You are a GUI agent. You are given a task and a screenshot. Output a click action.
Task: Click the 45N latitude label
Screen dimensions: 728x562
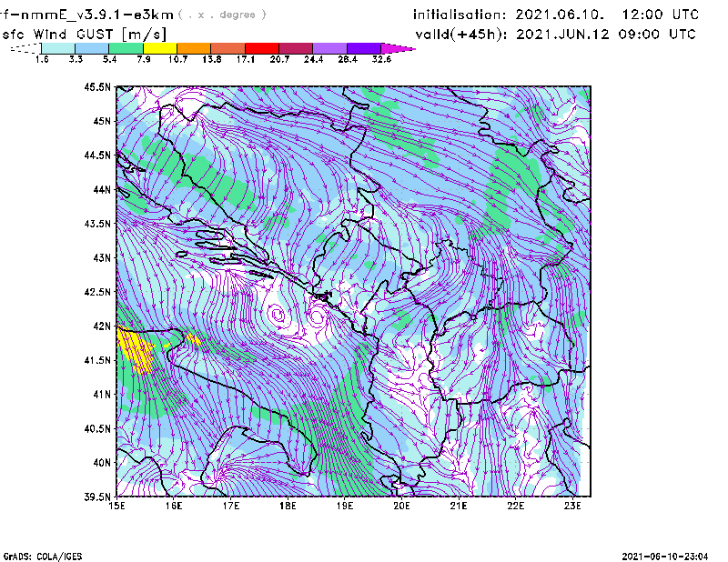102,121
